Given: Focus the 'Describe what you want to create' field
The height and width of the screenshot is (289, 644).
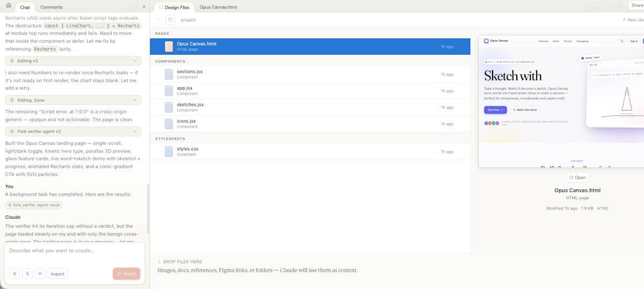Looking at the screenshot, I should [75, 250].
